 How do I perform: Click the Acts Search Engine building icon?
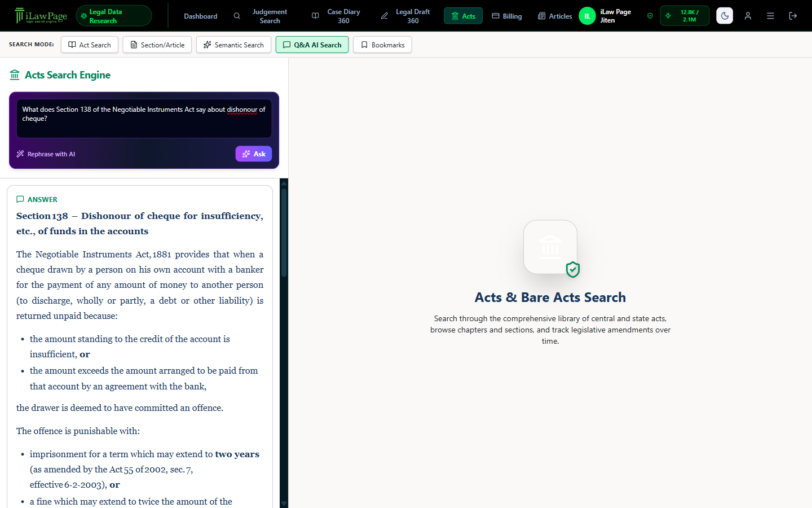pyautogui.click(x=15, y=75)
